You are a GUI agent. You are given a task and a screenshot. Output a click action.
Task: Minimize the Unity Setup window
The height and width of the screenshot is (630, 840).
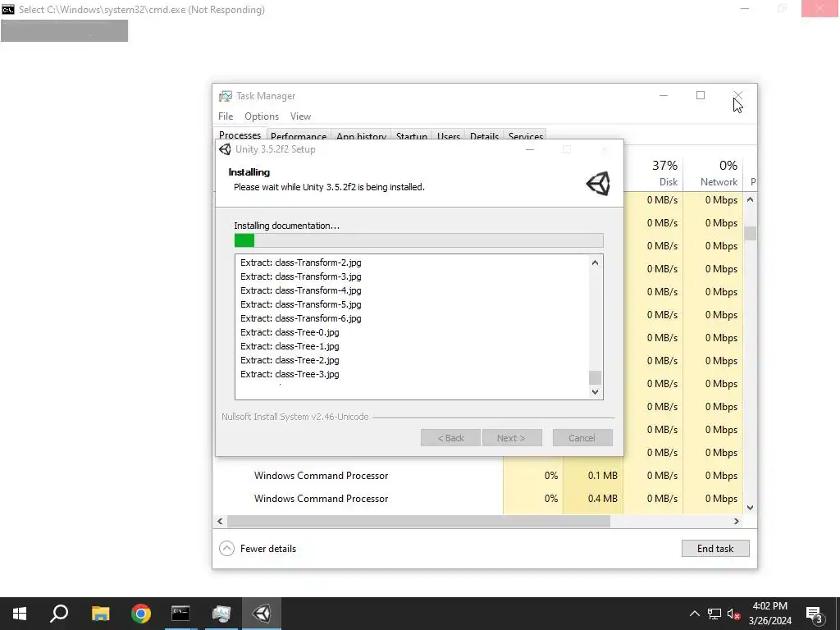click(x=530, y=149)
